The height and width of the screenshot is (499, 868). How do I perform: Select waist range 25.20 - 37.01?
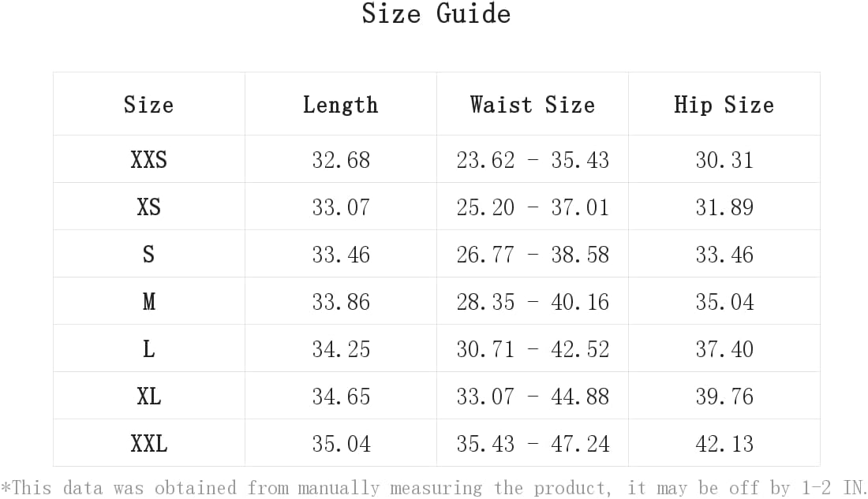[x=533, y=207]
